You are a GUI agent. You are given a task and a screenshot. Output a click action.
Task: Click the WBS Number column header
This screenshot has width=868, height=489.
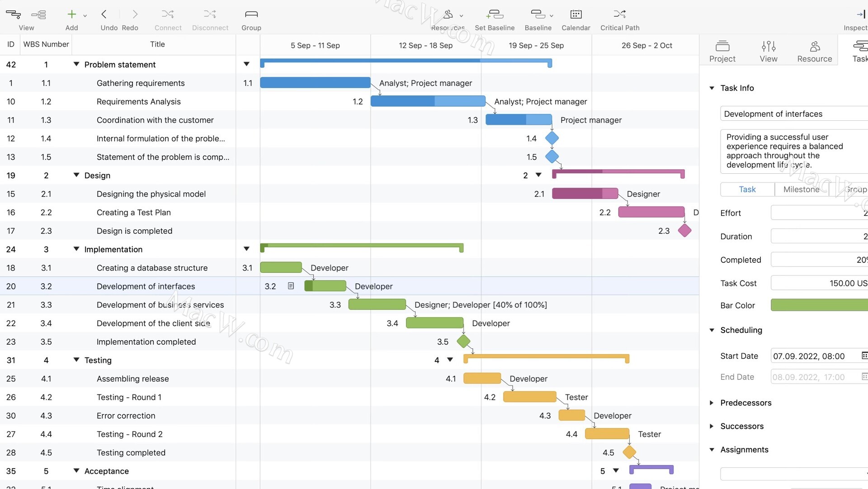tap(46, 44)
